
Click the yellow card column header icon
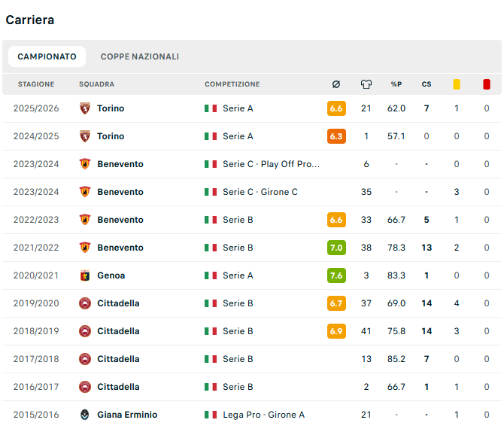point(457,84)
